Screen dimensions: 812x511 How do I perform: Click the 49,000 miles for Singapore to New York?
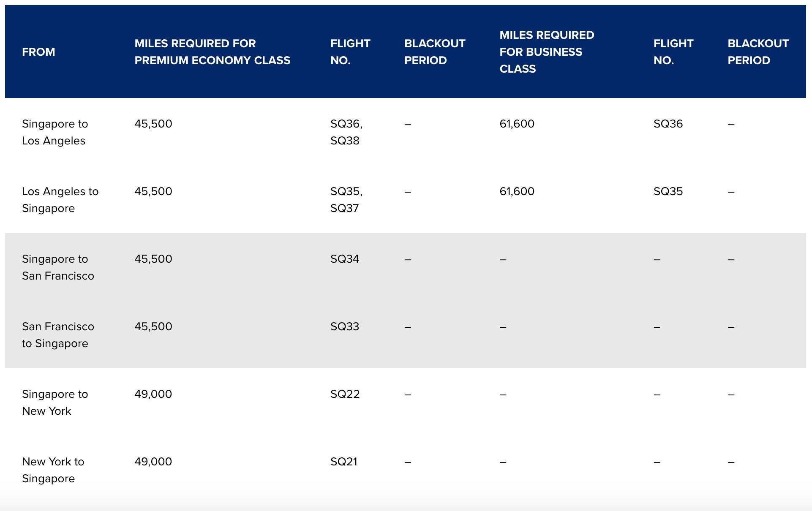153,394
